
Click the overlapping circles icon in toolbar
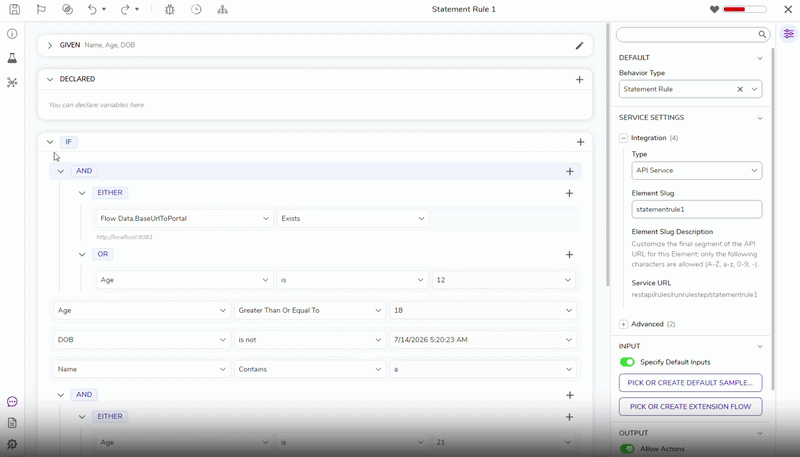67,9
